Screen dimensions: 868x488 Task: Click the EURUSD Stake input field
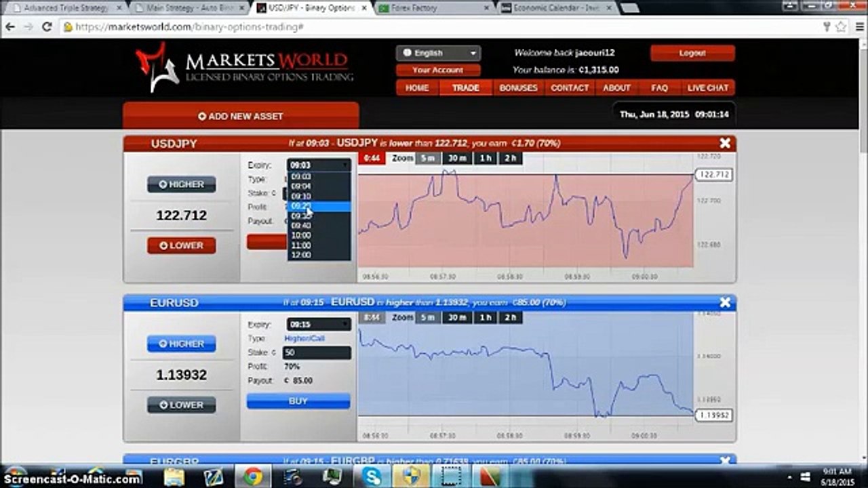(x=317, y=352)
